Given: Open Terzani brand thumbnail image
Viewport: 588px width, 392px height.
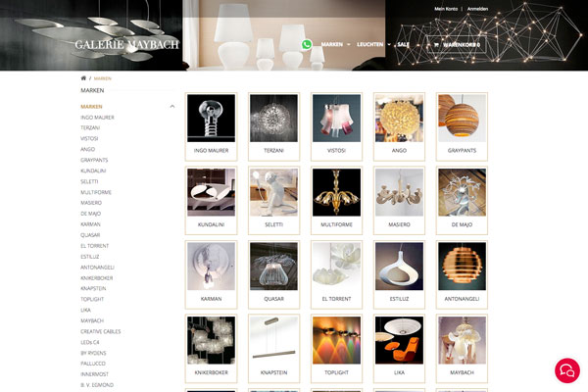Looking at the screenshot, I should click(x=273, y=119).
